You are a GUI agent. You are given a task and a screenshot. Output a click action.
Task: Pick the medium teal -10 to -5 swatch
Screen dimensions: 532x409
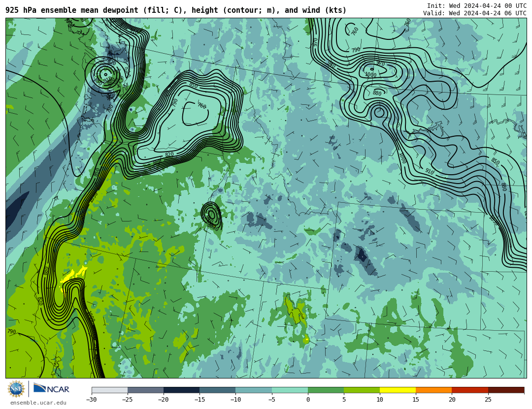tap(254, 390)
